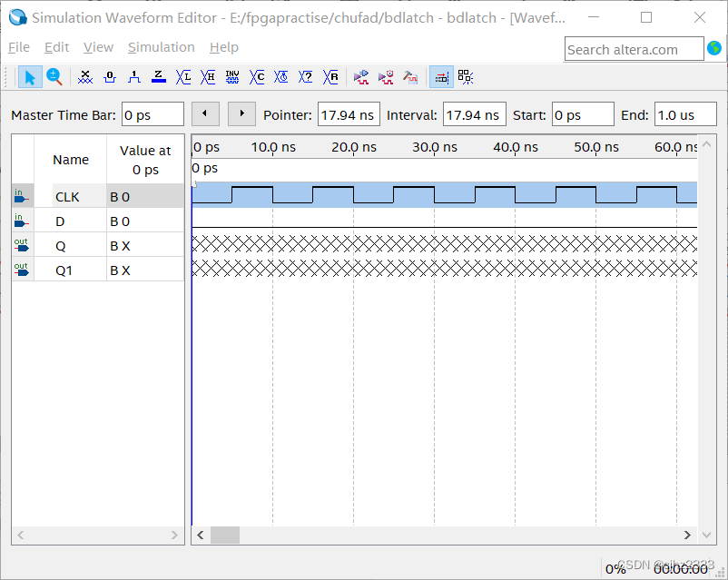The image size is (728, 580).
Task: Activate the Zoom tool magnifier
Action: pos(54,77)
